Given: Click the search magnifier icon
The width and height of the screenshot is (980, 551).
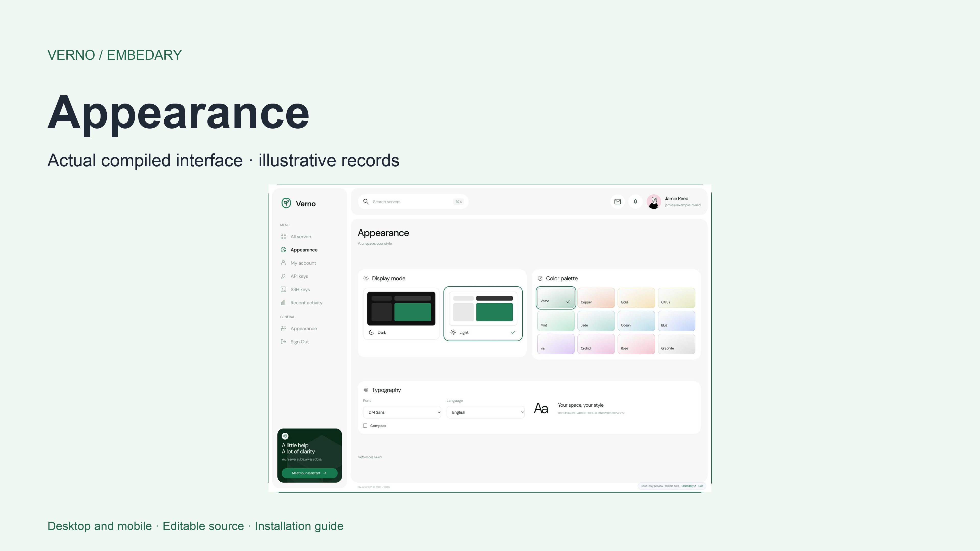Looking at the screenshot, I should [366, 202].
